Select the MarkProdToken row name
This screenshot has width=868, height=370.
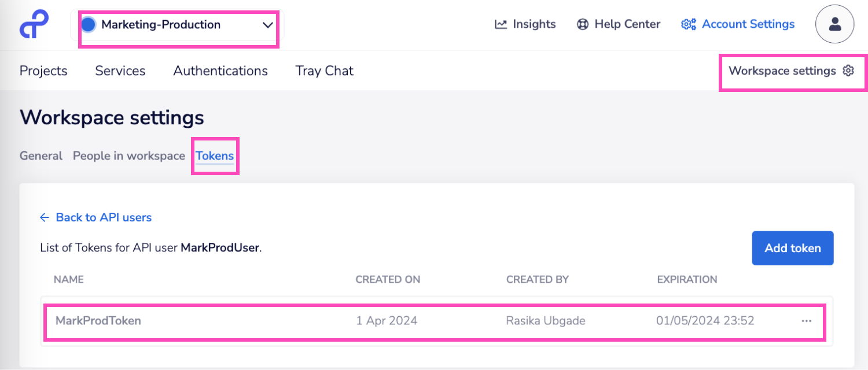(98, 320)
